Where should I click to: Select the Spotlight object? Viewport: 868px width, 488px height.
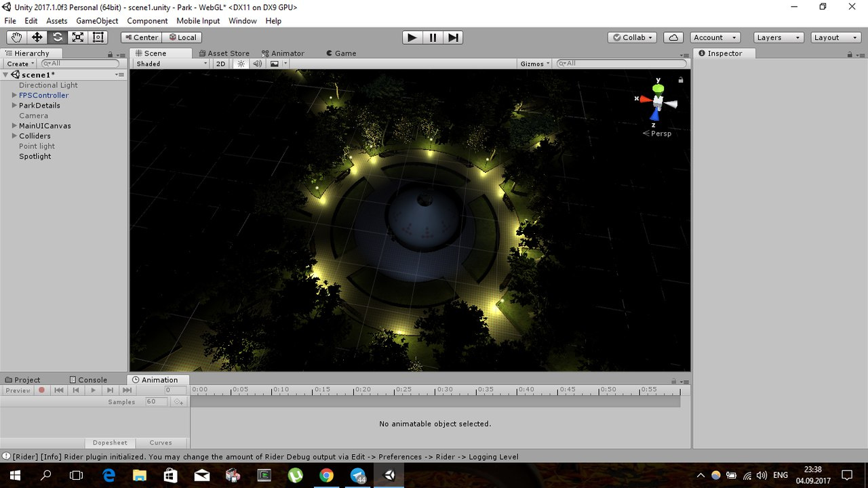point(35,156)
